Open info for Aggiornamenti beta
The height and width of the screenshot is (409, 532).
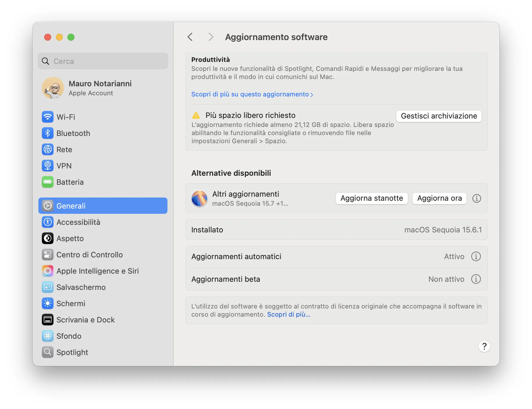476,279
